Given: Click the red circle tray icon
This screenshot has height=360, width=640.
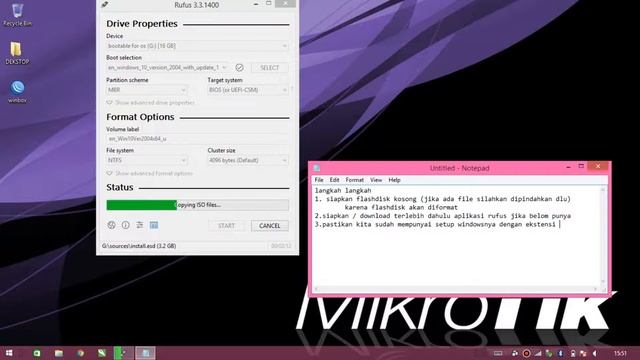Looking at the screenshot, I should [x=527, y=353].
